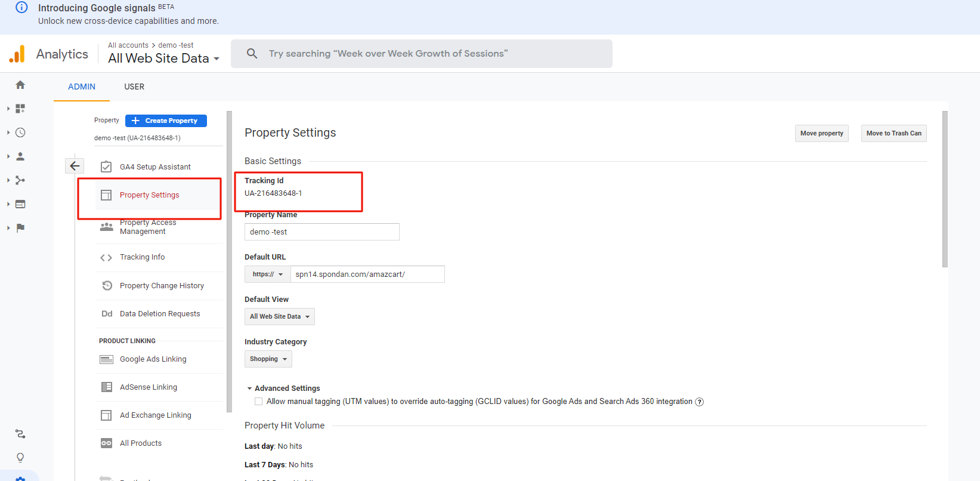Viewport: 980px width, 481px height.
Task: Click the Dd Data Deletion icon
Action: click(x=107, y=314)
